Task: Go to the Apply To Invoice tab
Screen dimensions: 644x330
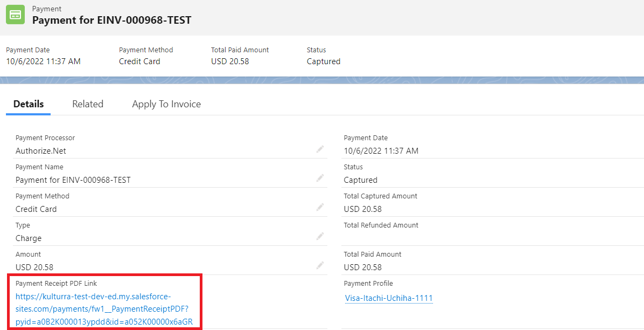Action: point(166,104)
